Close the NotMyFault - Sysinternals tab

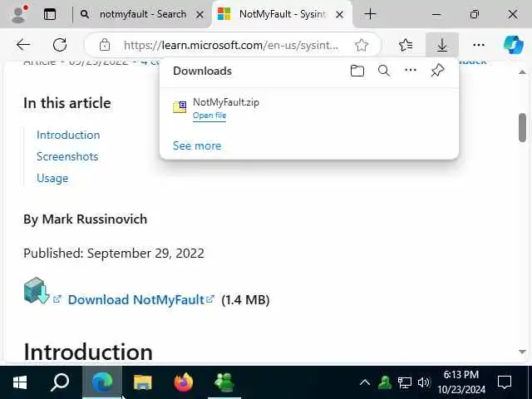pos(339,15)
